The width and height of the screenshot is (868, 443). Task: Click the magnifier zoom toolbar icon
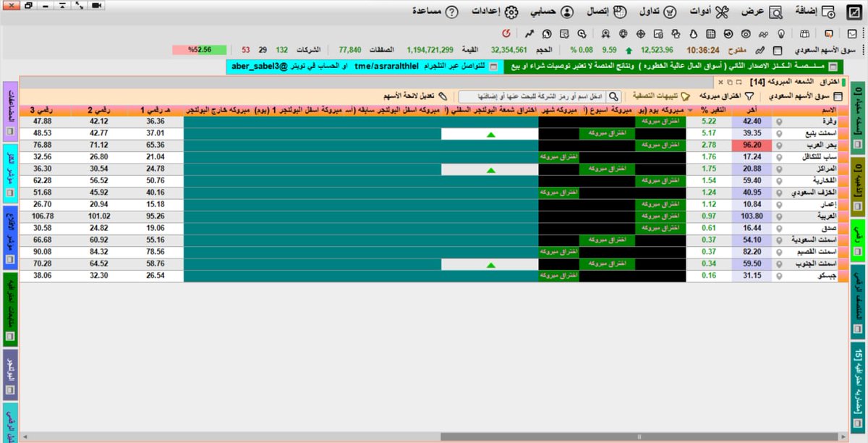click(x=582, y=33)
